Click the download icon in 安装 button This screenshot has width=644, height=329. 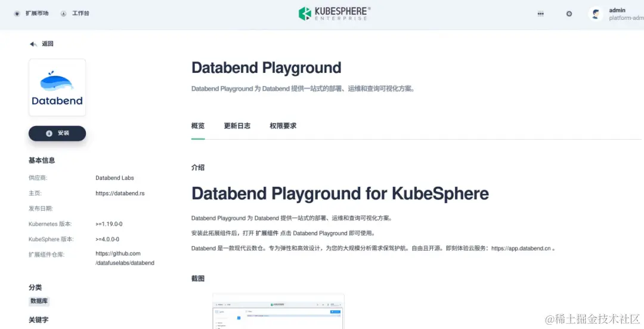pyautogui.click(x=49, y=133)
